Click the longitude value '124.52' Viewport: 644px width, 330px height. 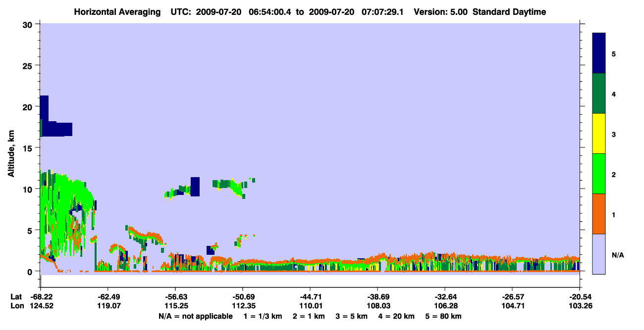pos(41,306)
